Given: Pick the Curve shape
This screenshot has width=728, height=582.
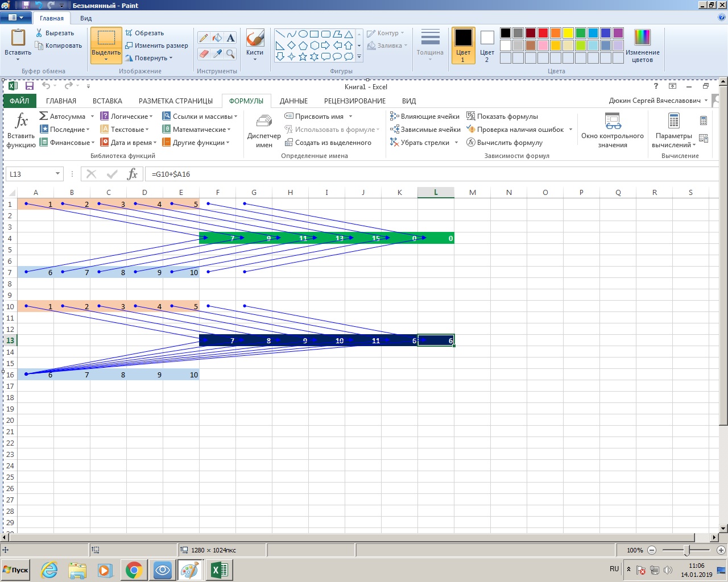Looking at the screenshot, I should click(x=291, y=34).
